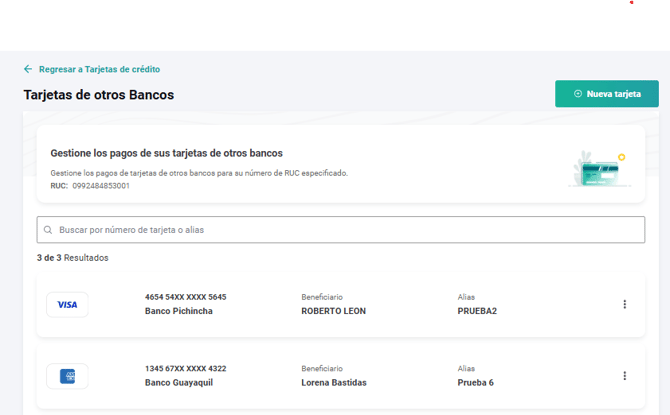
Task: Click the RUC number 0992484853001
Action: coord(101,186)
